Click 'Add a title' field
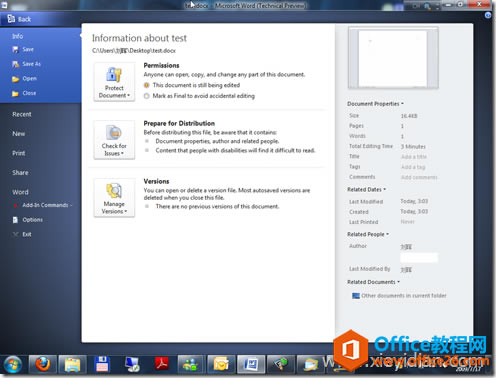 pyautogui.click(x=414, y=157)
